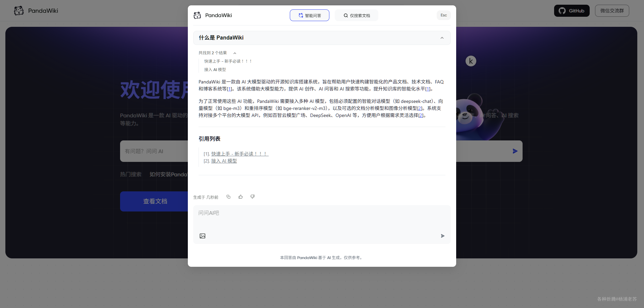Close the dialog with the Esc button
The height and width of the screenshot is (308, 644).
pos(444,15)
